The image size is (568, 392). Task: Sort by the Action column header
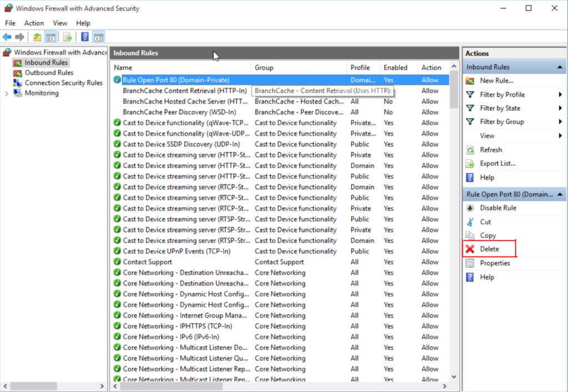tap(433, 68)
